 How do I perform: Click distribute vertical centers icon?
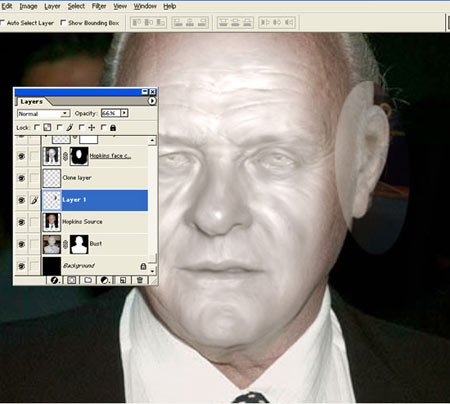tap(235, 23)
